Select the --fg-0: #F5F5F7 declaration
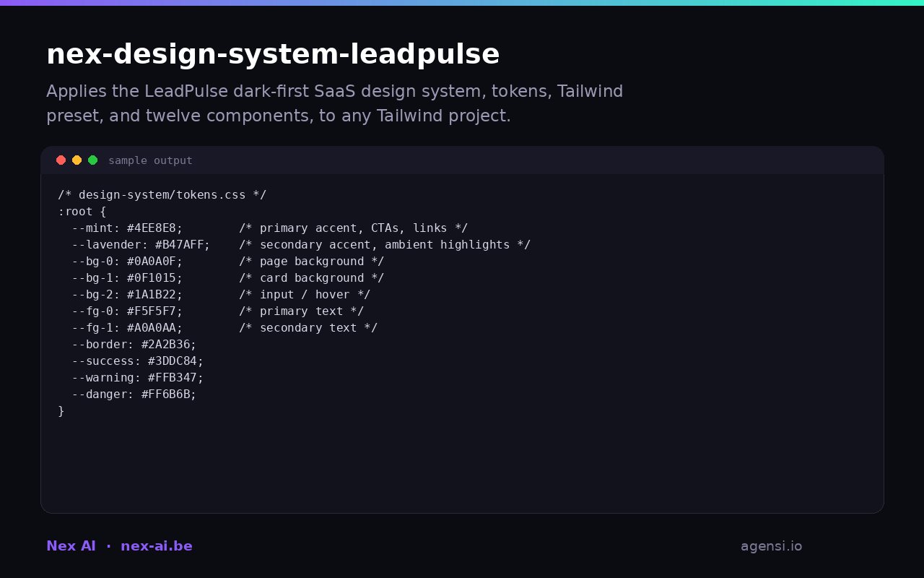Image resolution: width=924 pixels, height=578 pixels. coord(127,311)
